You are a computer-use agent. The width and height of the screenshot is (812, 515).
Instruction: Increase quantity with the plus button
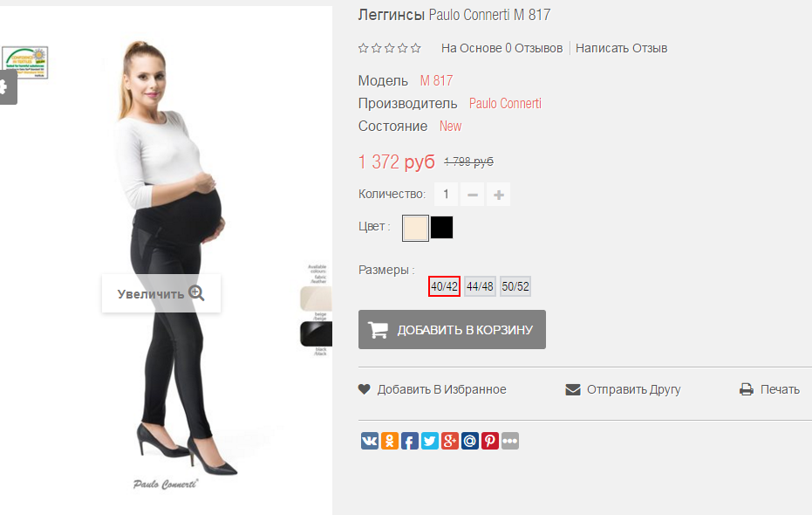point(499,195)
